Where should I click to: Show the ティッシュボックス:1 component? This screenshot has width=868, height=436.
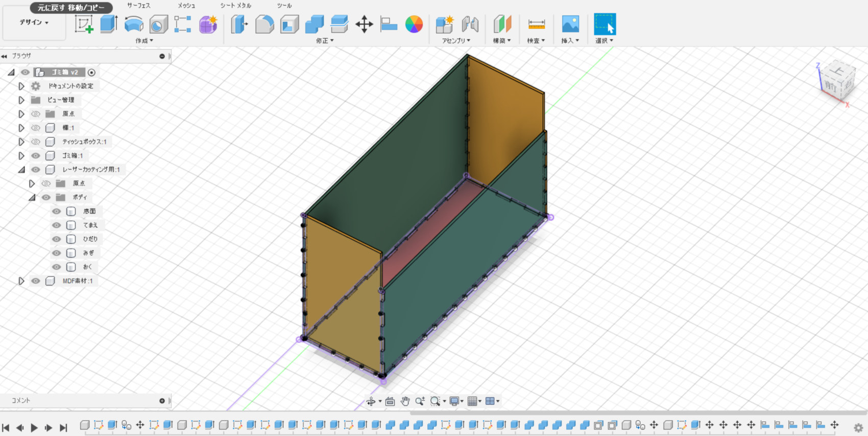36,142
